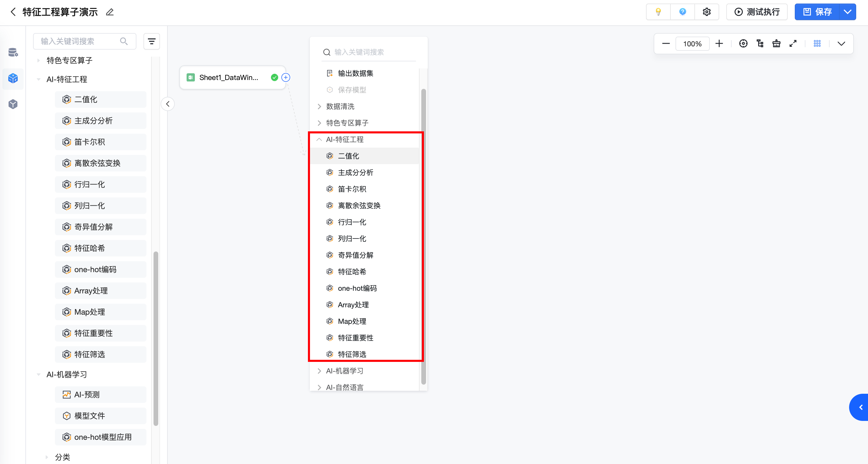Click the 测试执行 button
Viewport: 868px width, 464px height.
pos(757,12)
